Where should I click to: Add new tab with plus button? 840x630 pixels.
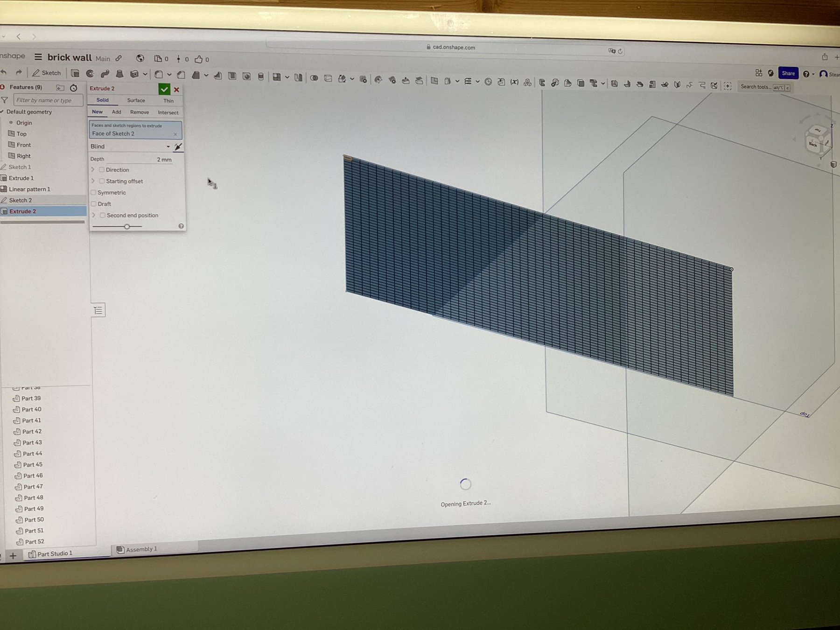13,555
